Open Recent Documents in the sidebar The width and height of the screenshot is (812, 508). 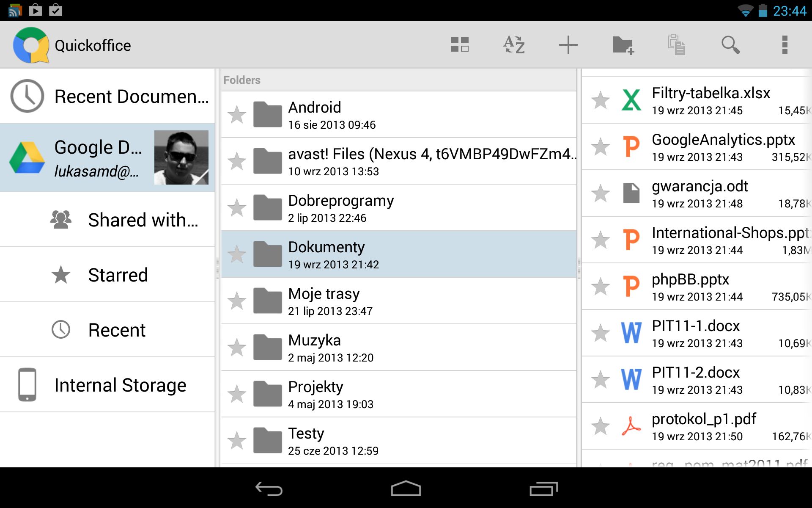tap(107, 96)
